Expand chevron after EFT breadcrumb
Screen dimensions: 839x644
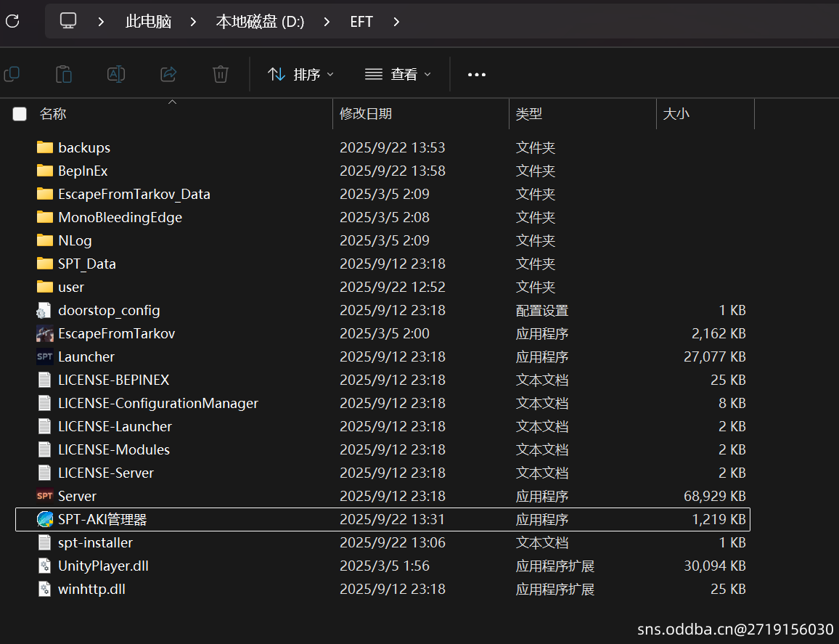pos(396,21)
